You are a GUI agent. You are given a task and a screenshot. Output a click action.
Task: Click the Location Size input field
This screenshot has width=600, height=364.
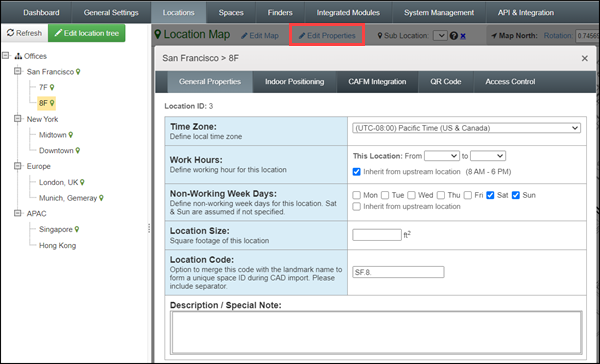(x=377, y=235)
